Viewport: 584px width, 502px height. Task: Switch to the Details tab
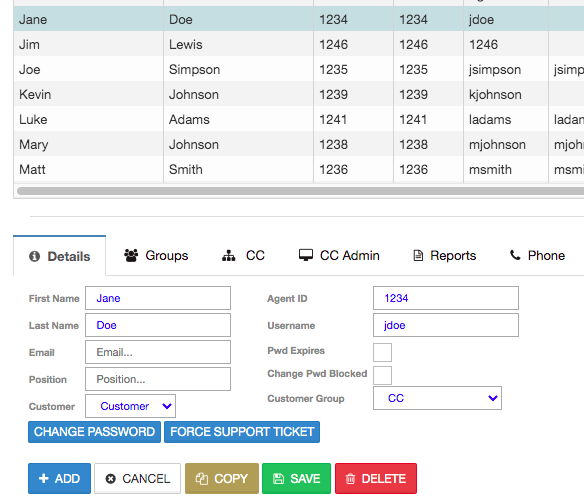(60, 256)
